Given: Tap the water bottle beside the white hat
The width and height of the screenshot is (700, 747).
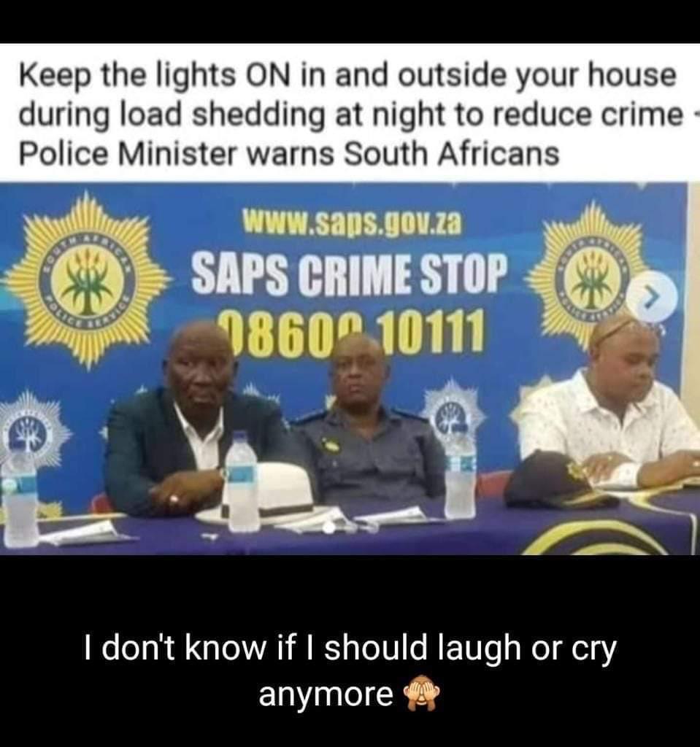Looking at the screenshot, I should (243, 482).
